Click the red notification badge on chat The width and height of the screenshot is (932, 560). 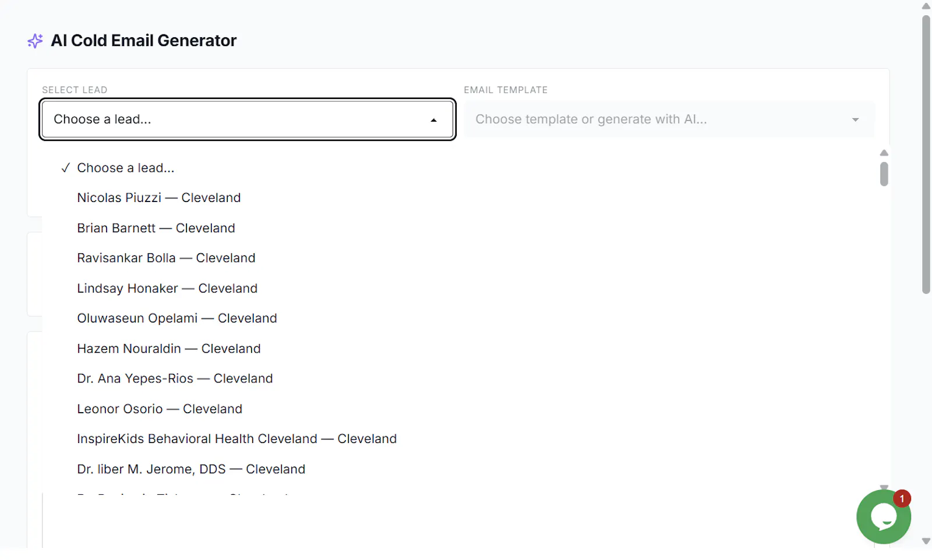902,499
